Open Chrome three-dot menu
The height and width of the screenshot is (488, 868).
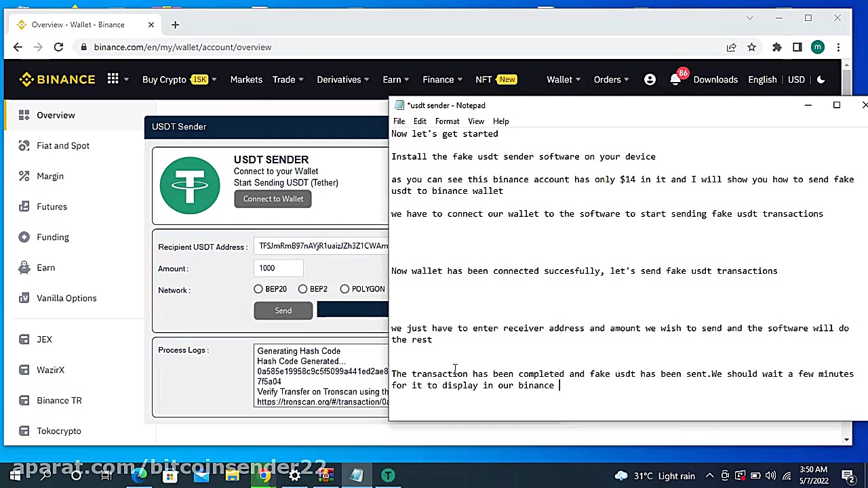point(839,47)
